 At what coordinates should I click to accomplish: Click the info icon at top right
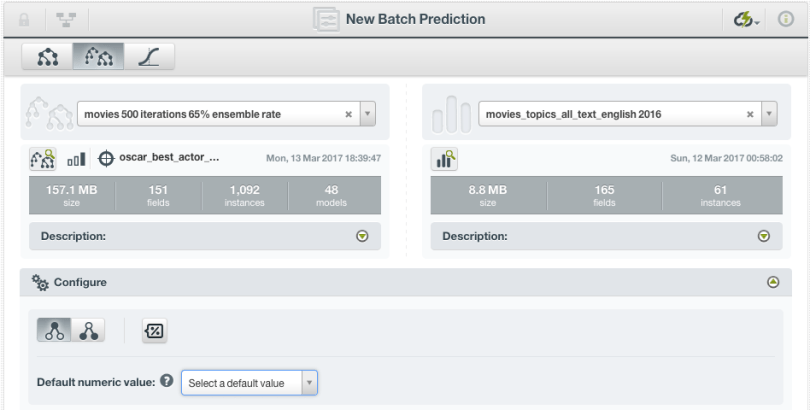(785, 19)
